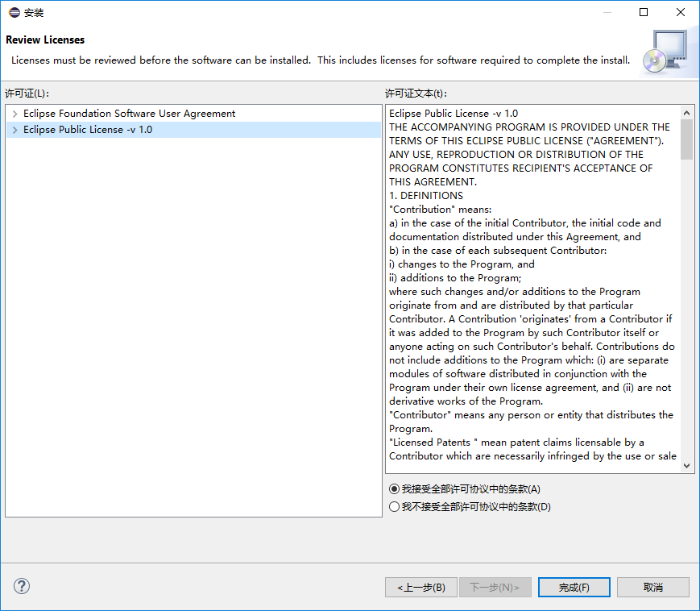
Task: Expand Eclipse Foundation Software User Agreement node
Action: point(14,114)
